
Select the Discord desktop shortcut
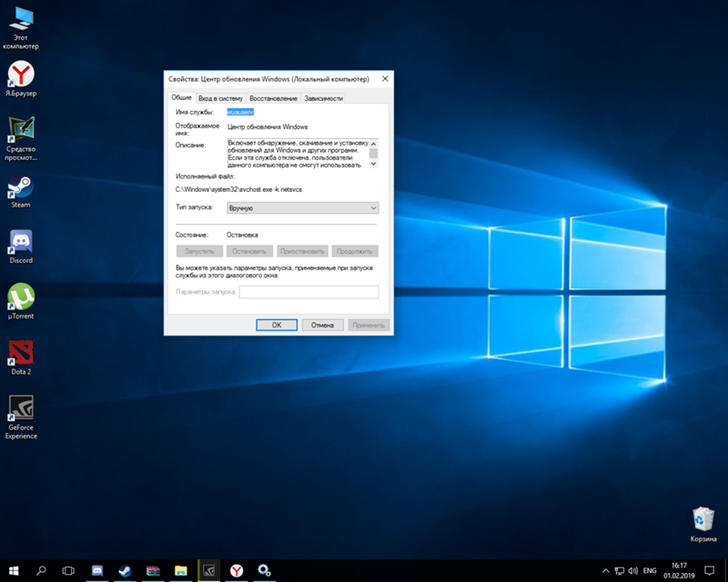point(21,246)
